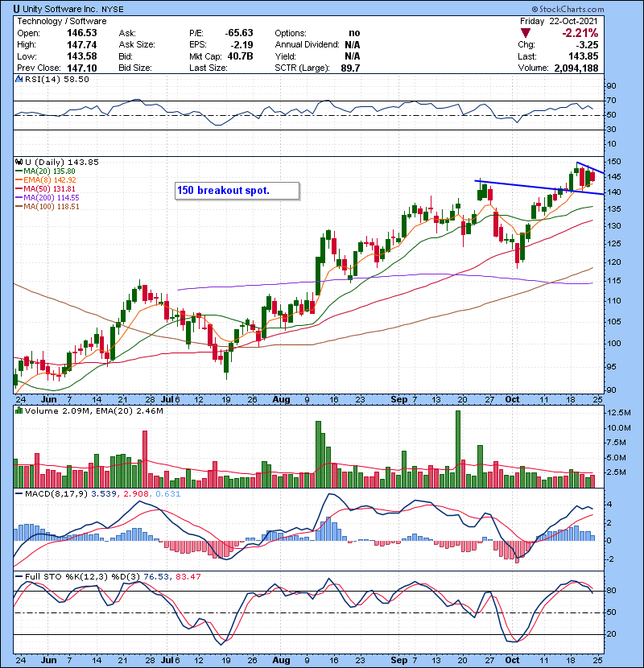Viewport: 644px width, 668px height.
Task: Click the Chg value -3.25
Action: (588, 45)
